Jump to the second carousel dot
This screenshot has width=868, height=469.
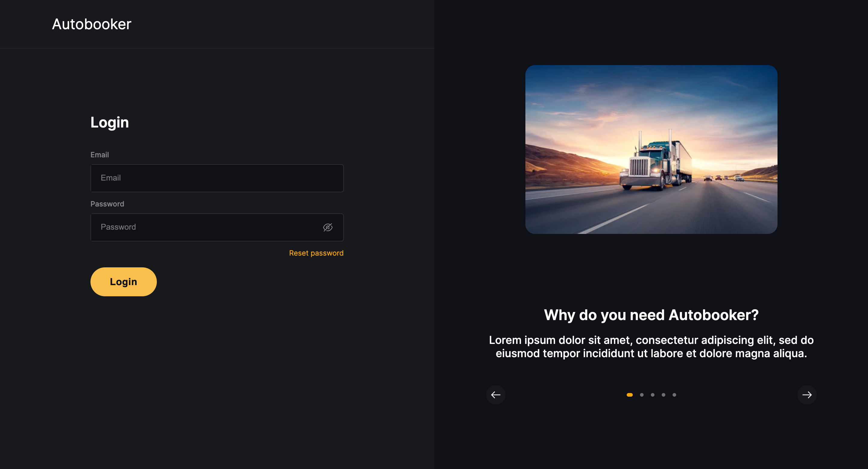641,395
